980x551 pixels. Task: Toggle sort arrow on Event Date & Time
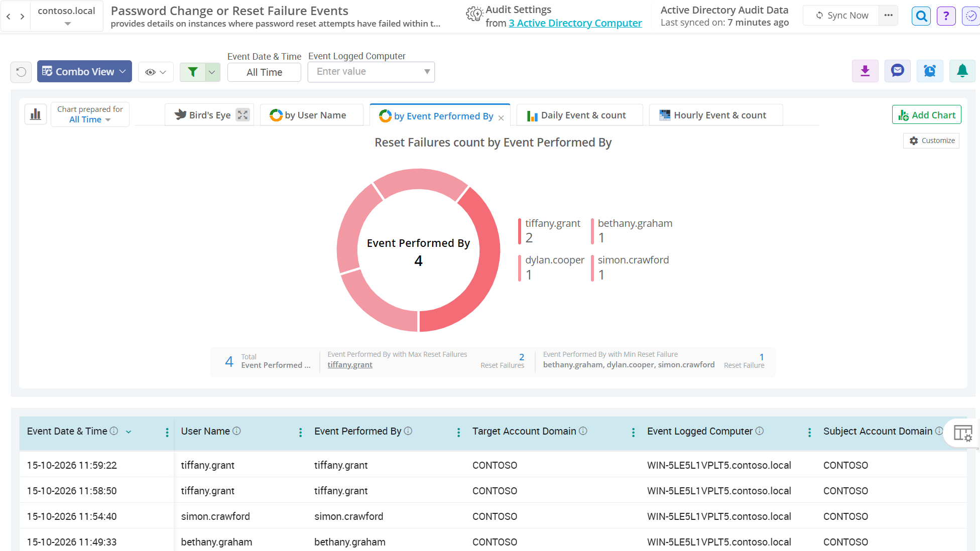(x=129, y=432)
